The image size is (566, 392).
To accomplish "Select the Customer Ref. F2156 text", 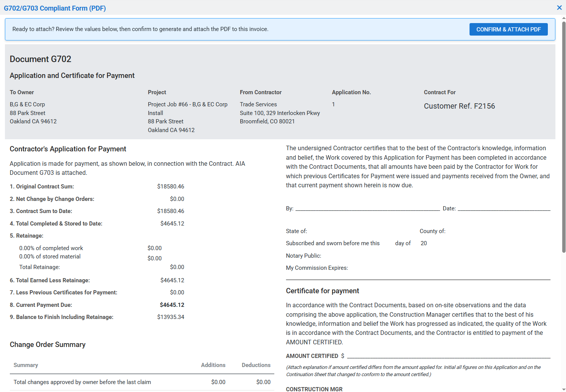I will point(459,106).
